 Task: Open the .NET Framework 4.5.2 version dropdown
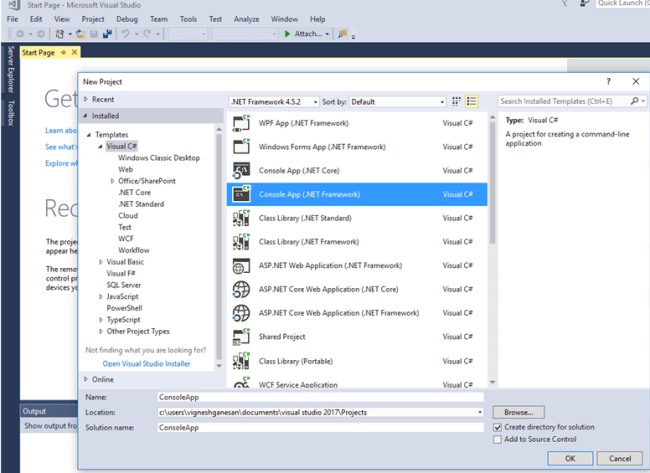[274, 102]
